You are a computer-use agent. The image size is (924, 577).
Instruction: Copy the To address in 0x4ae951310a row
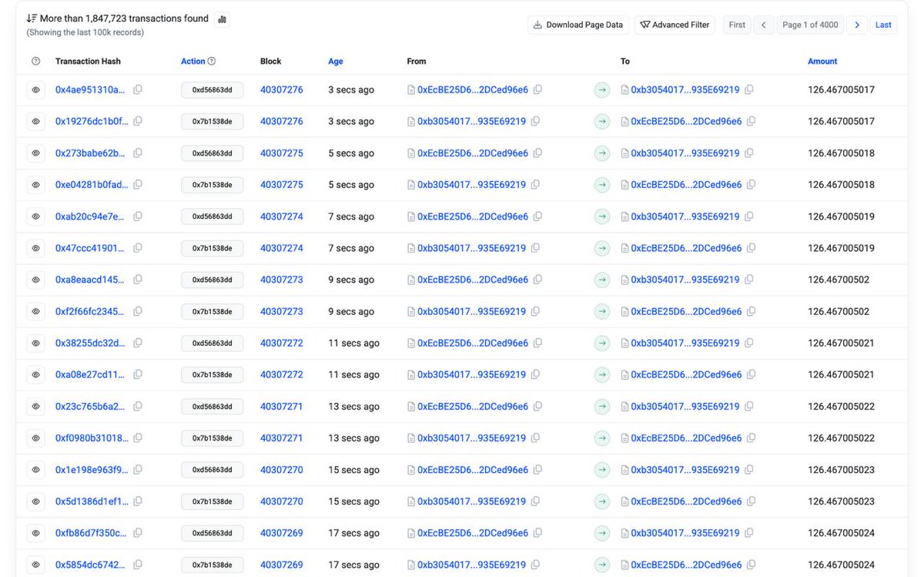[749, 89]
